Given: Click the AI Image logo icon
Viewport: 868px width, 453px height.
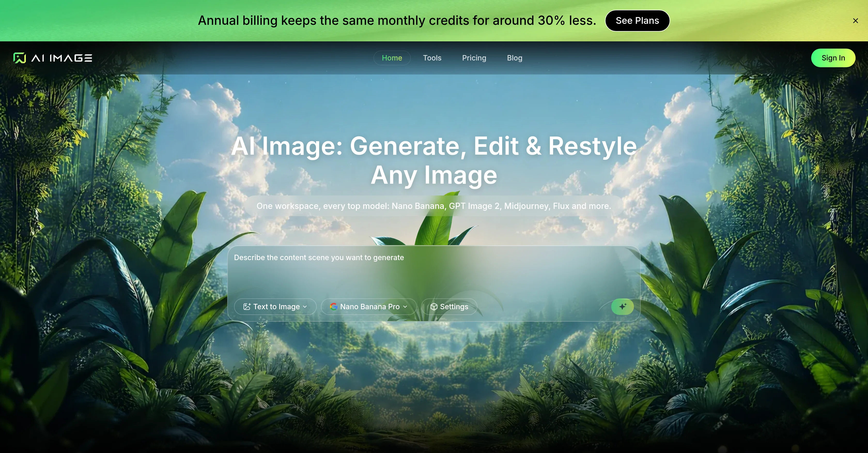Looking at the screenshot, I should tap(20, 58).
